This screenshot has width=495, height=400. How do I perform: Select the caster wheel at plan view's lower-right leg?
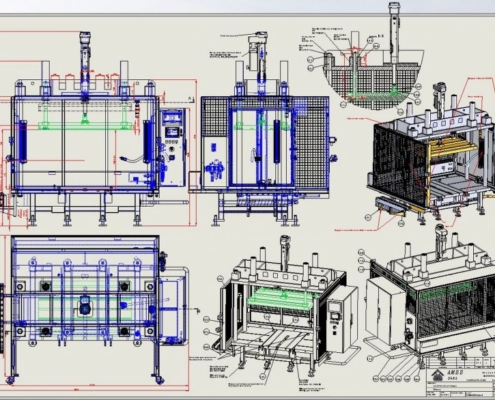(x=159, y=379)
